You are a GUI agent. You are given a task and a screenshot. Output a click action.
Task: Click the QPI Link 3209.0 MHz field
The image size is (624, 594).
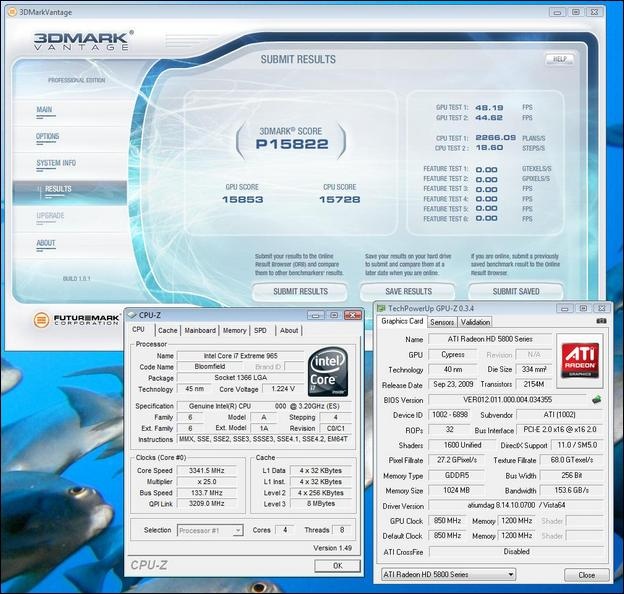207,504
